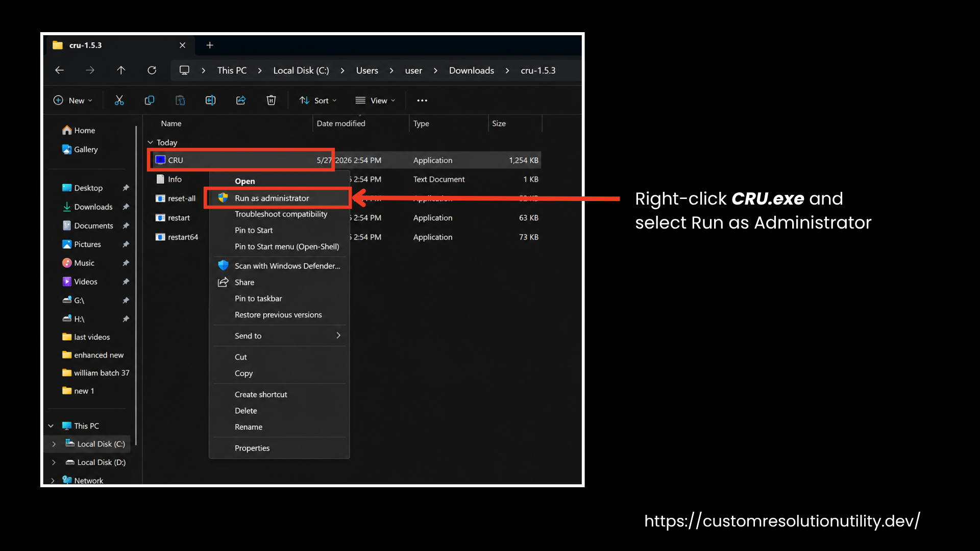Open the Sort dropdown menu
Viewport: 980px width, 551px height.
pos(318,101)
